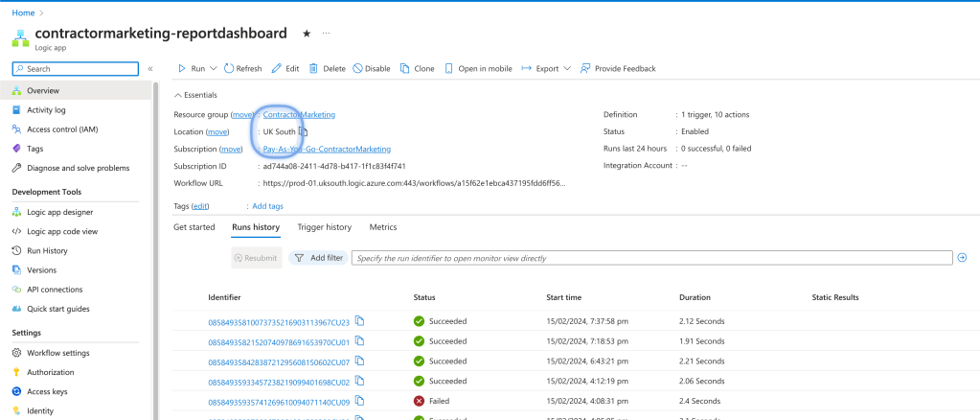Click the Add tags link
Viewport: 980px width, 420px height.
click(x=267, y=206)
